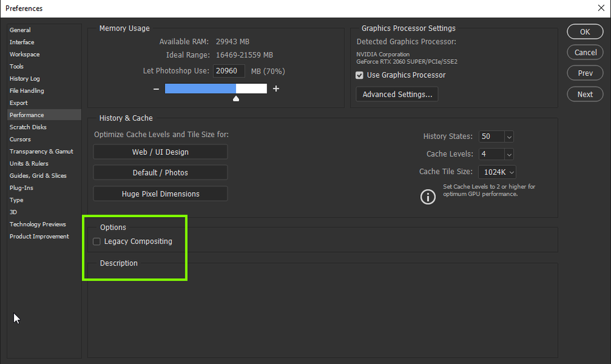This screenshot has height=364, width=611.
Task: Click the History States value field
Action: 492,137
